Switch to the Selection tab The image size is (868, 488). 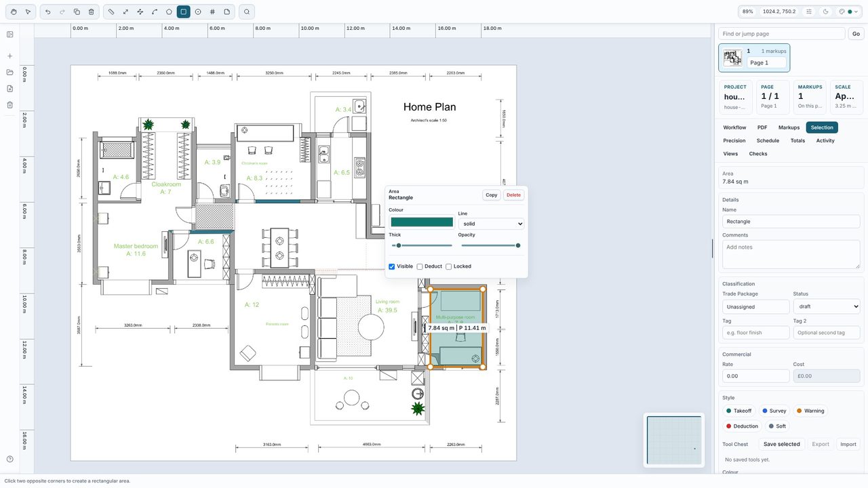tap(822, 127)
